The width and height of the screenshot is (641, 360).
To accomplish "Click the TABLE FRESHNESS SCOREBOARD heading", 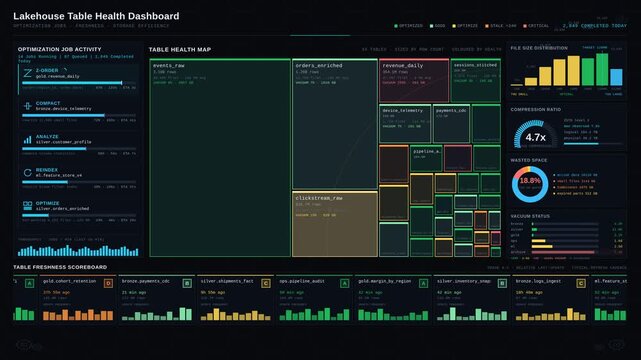I will (60, 267).
